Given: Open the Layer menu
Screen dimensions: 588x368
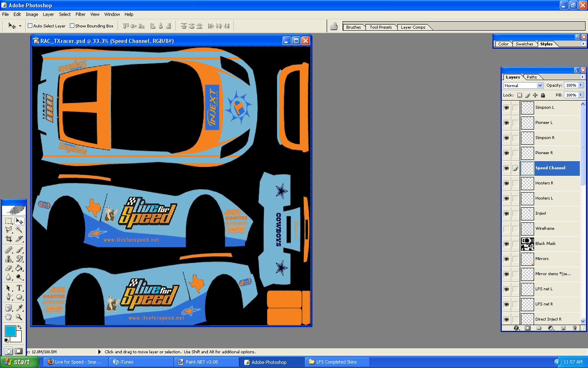Looking at the screenshot, I should (48, 14).
